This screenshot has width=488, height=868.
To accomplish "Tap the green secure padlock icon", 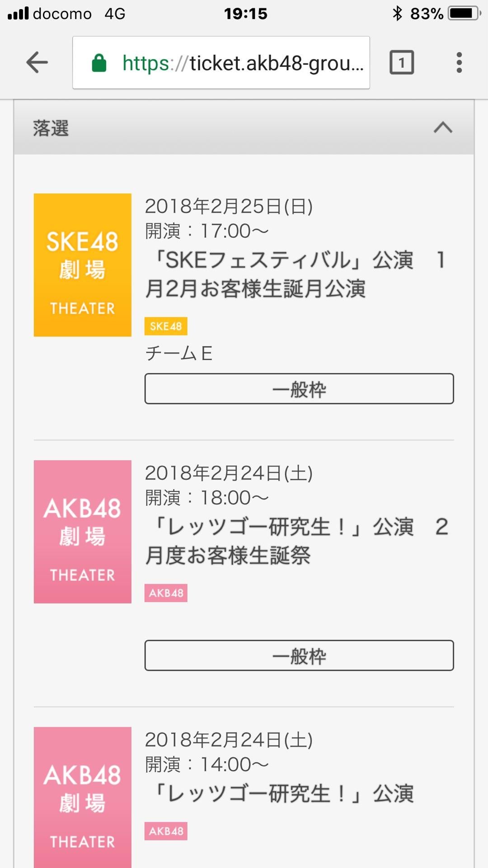I will point(99,63).
